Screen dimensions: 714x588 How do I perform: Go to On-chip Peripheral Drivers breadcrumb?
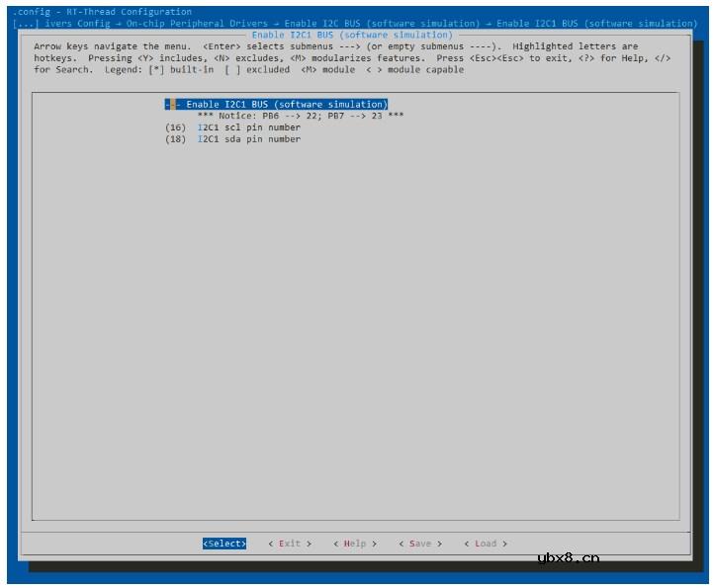tap(196, 24)
